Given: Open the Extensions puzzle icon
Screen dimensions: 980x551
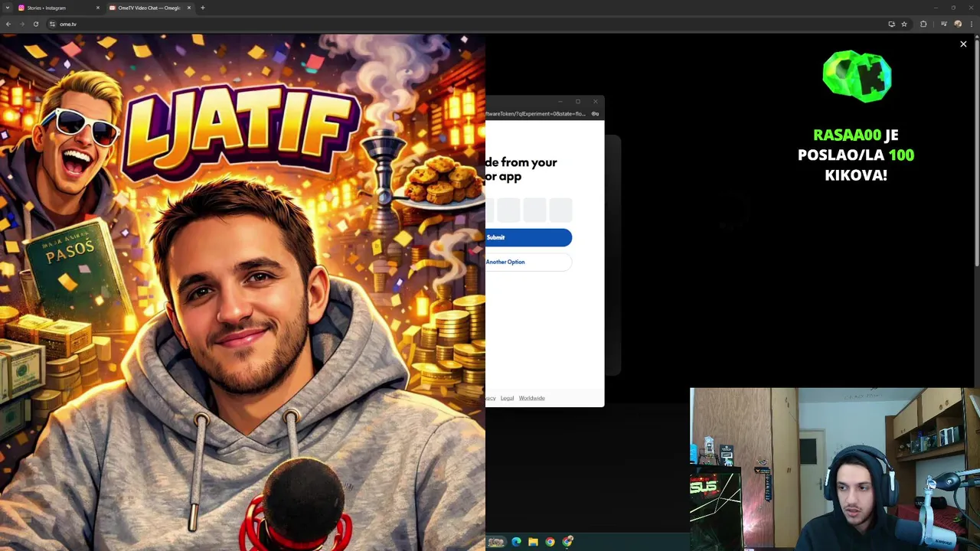Looking at the screenshot, I should point(923,24).
